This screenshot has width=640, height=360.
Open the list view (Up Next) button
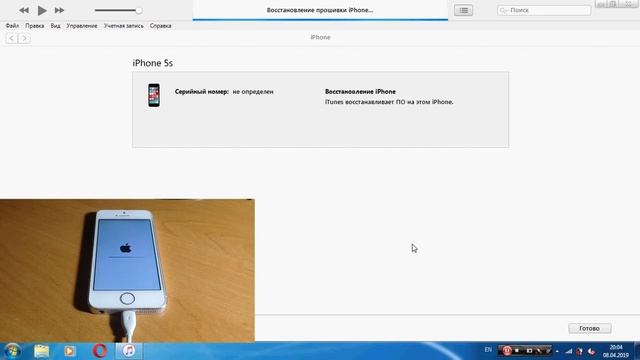464,10
